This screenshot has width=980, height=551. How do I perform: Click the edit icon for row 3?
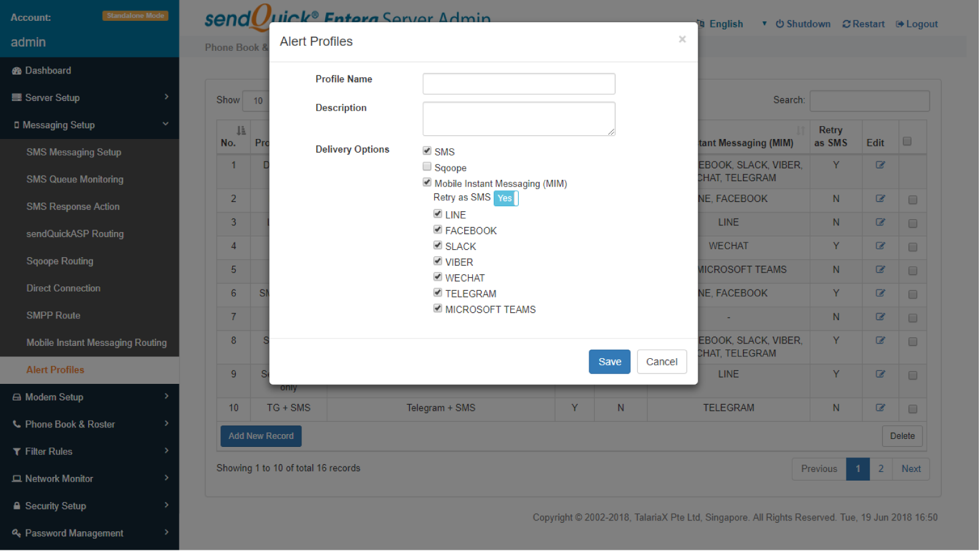pos(880,223)
